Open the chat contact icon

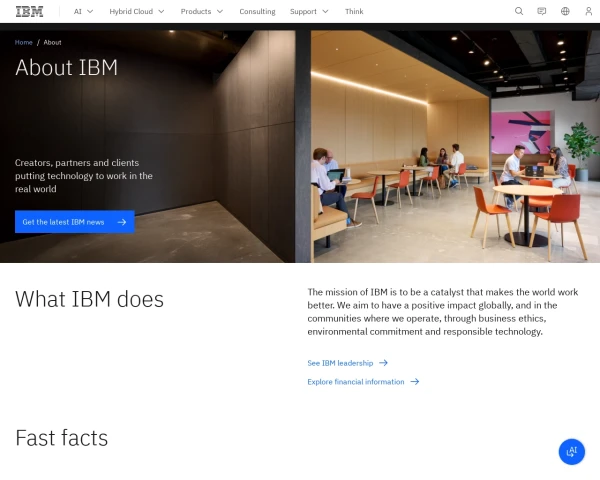click(541, 11)
